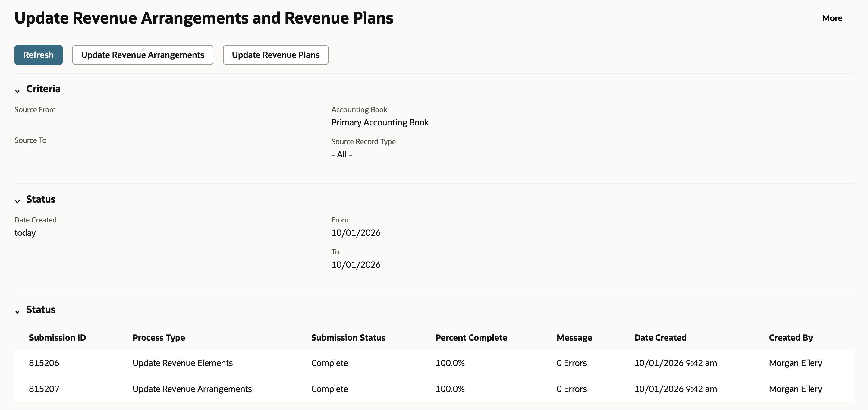Open the More menu
The width and height of the screenshot is (868, 410).
click(832, 18)
